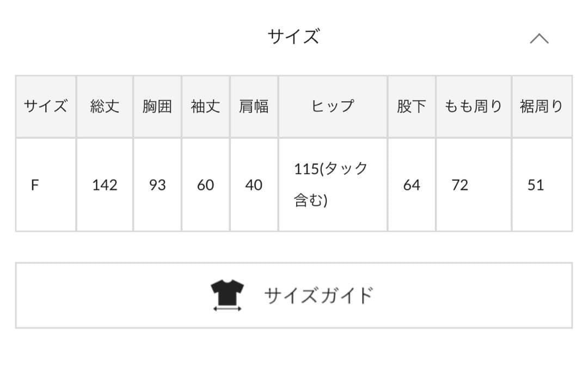The image size is (588, 372).
Task: Click the 総丈 column header
Action: (105, 106)
